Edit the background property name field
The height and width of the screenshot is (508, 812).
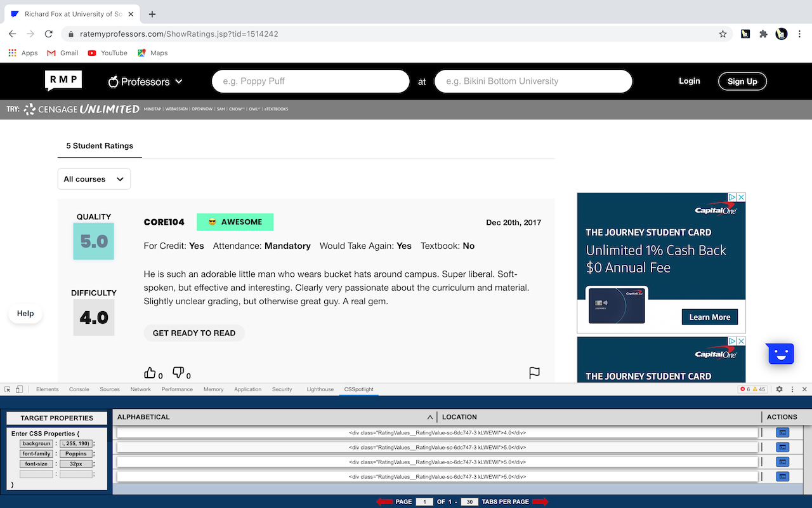pos(36,444)
